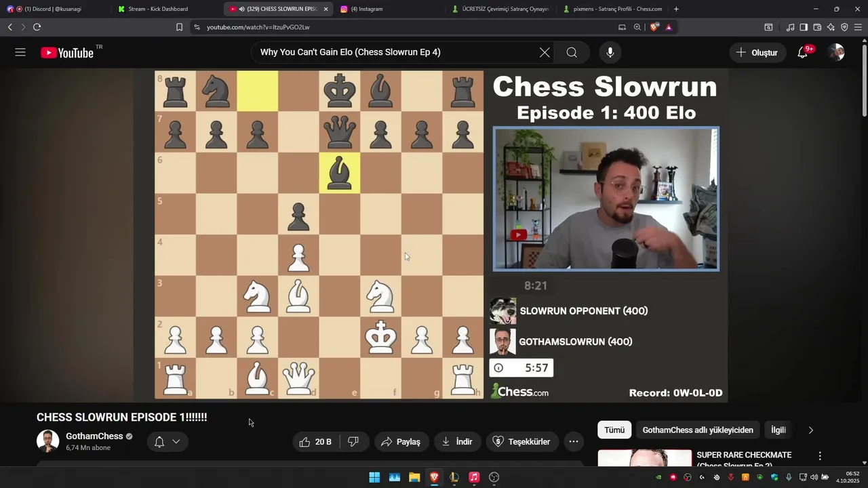
Task: Open the Oluştur create button
Action: [757, 52]
